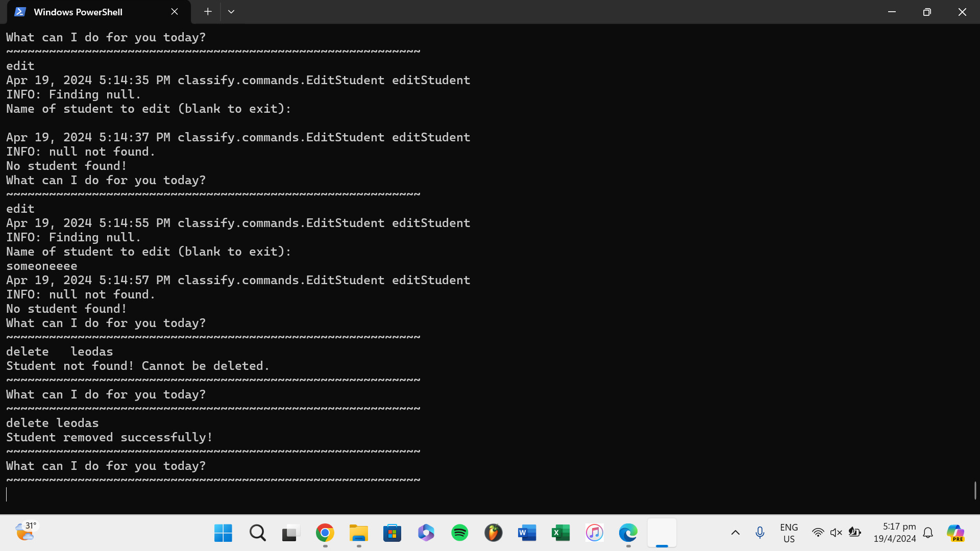Toggle the muted volume icon
The width and height of the screenshot is (980, 551).
tap(836, 533)
